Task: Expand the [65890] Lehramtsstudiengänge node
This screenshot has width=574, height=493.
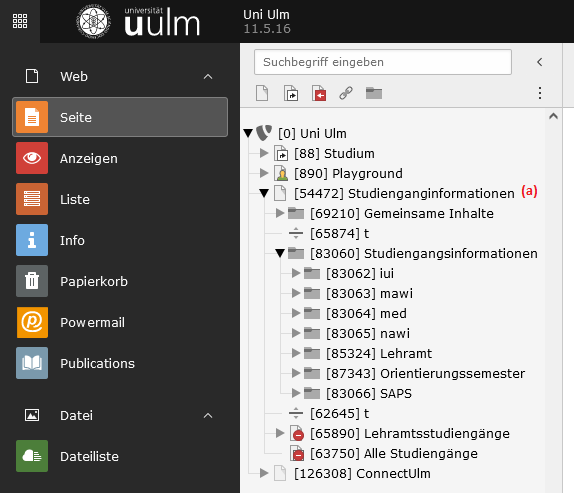Action: (280, 433)
